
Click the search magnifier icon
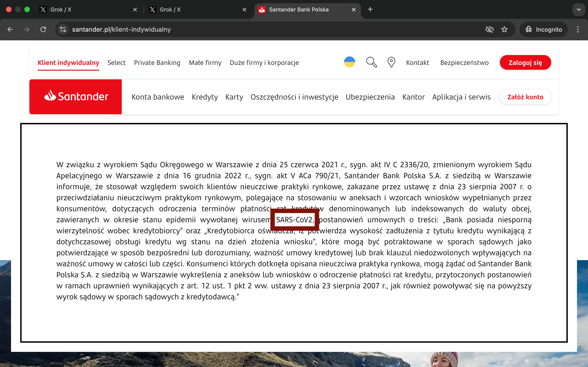[x=371, y=62]
